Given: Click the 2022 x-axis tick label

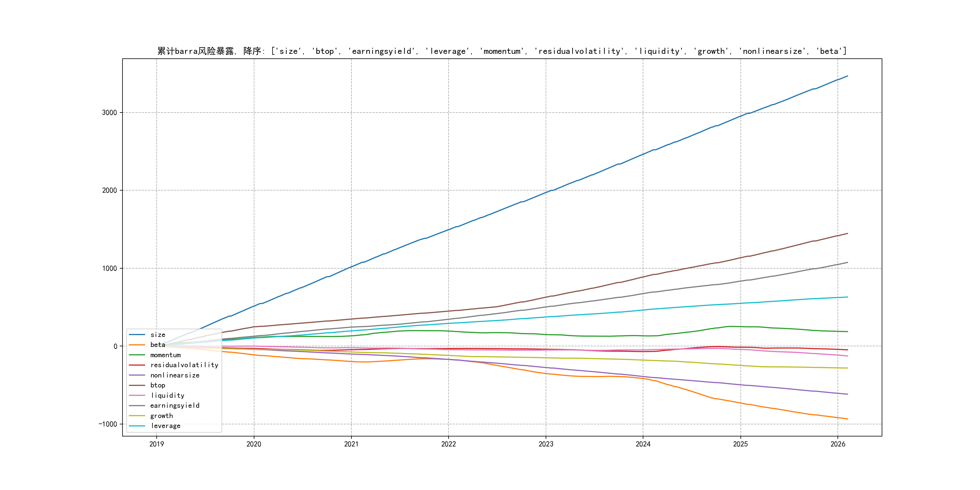Looking at the screenshot, I should pos(448,444).
